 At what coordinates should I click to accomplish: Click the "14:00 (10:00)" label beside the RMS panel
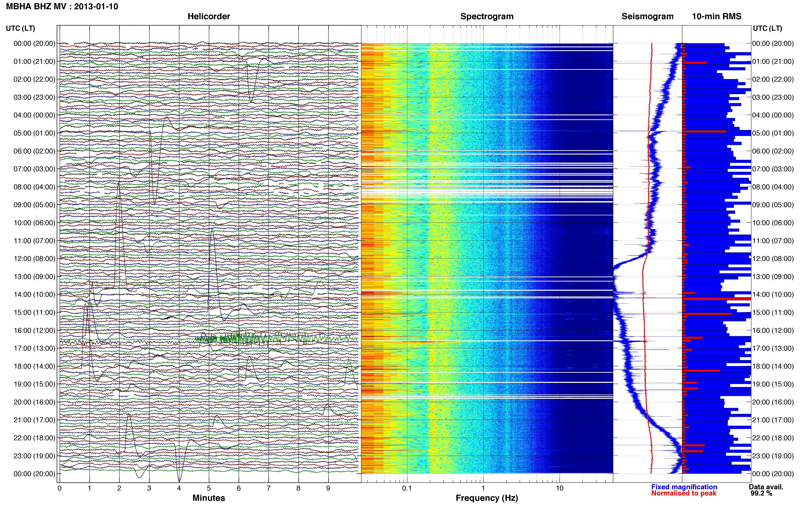pos(773,295)
